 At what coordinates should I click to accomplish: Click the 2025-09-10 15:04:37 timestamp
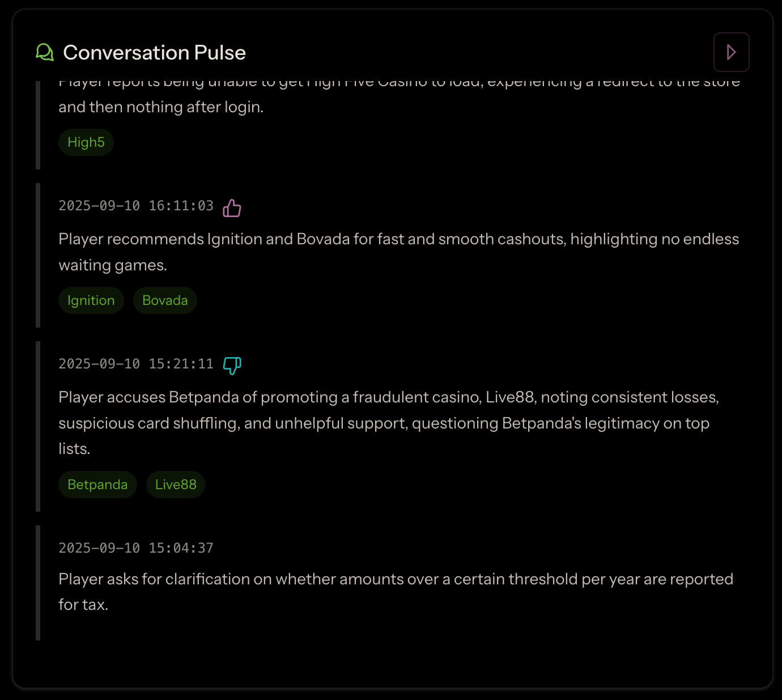136,548
